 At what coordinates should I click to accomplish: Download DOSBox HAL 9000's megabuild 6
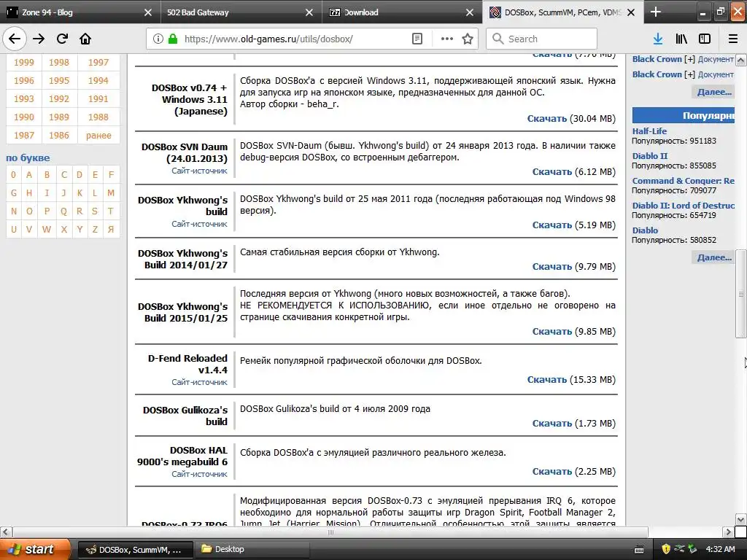(x=552, y=472)
